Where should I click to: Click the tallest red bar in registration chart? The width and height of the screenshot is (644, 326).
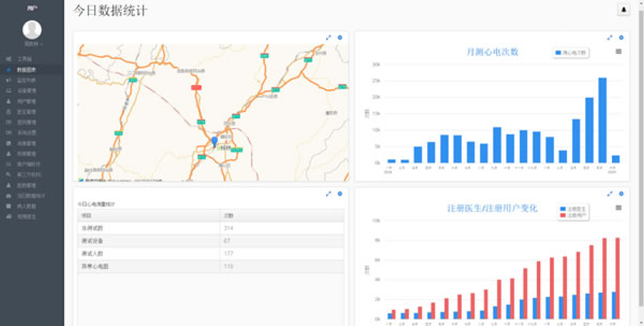click(617, 278)
